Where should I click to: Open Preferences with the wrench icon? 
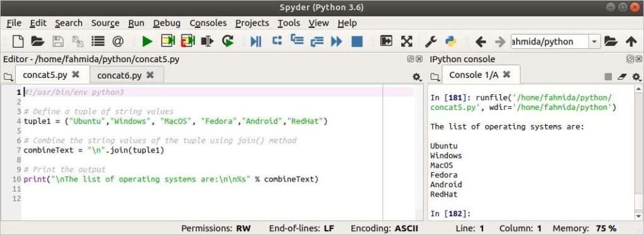coord(431,41)
